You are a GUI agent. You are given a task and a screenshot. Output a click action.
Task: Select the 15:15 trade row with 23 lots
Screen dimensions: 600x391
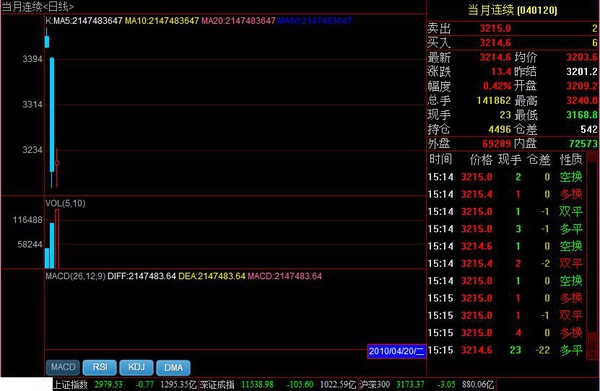tap(505, 350)
